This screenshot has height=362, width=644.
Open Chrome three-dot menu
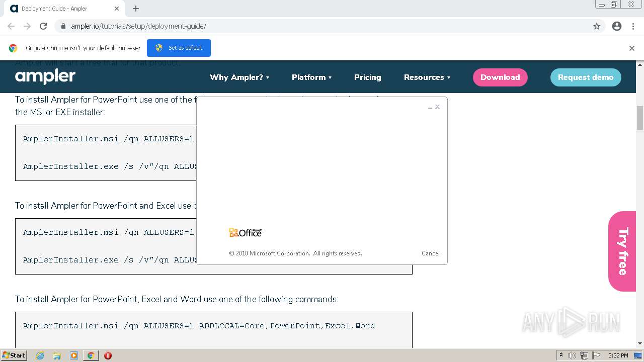pos(633,26)
